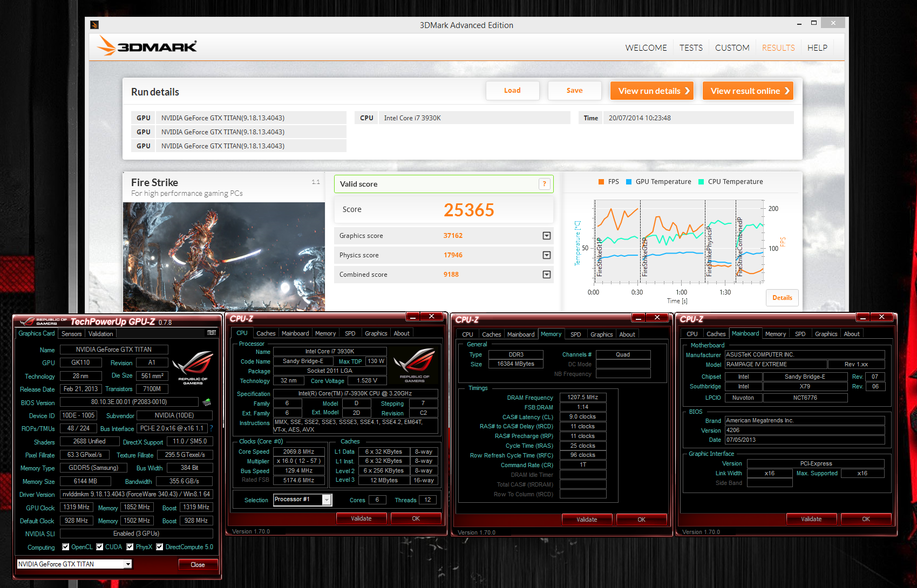Toggle the PhysX checkbox
Viewport: 917px width, 588px height.
(x=130, y=547)
